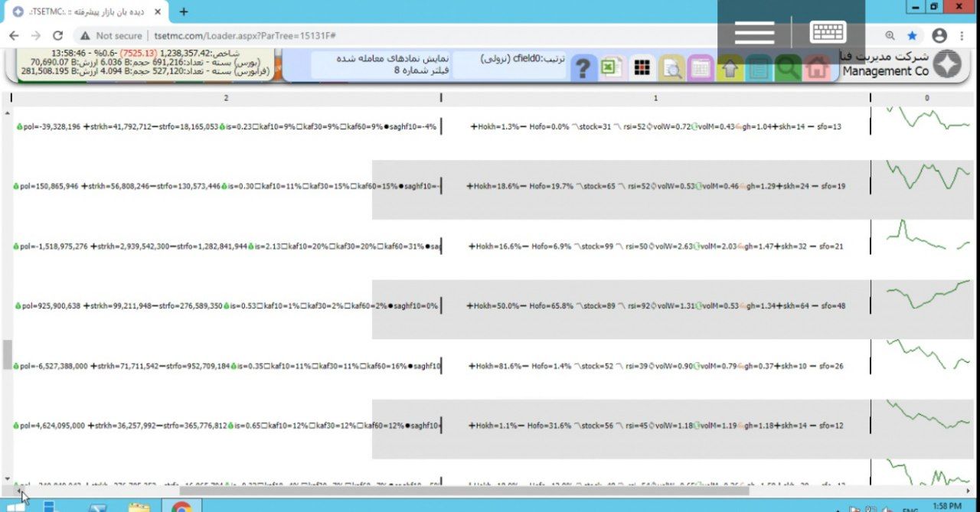This screenshot has height=512, width=980.
Task: Go home using the red house icon
Action: [816, 68]
